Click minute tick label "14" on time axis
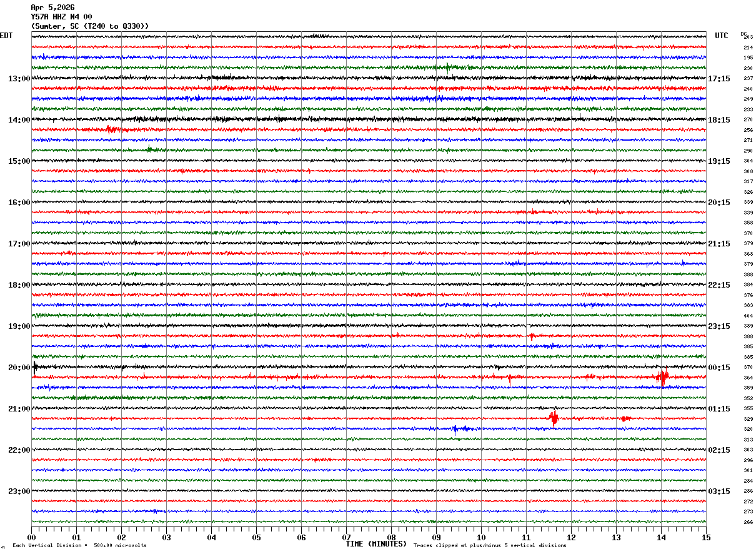Viewport: 756px width, 554px height. click(662, 538)
